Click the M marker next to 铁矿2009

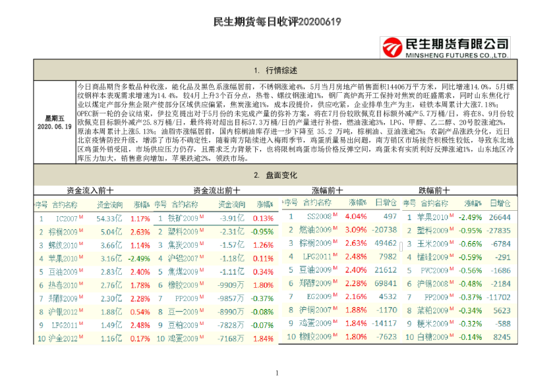[x=202, y=217]
